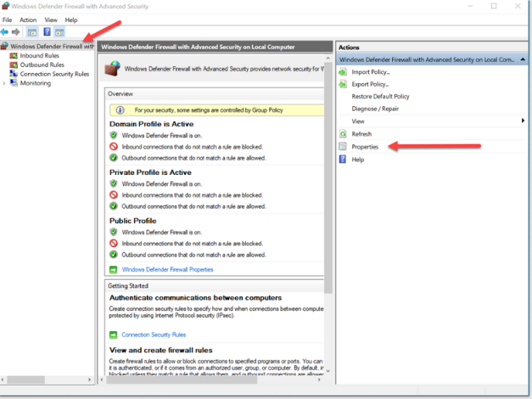Click center pane scroll up arrow
Screen dimensions: 532x399
(x=328, y=59)
